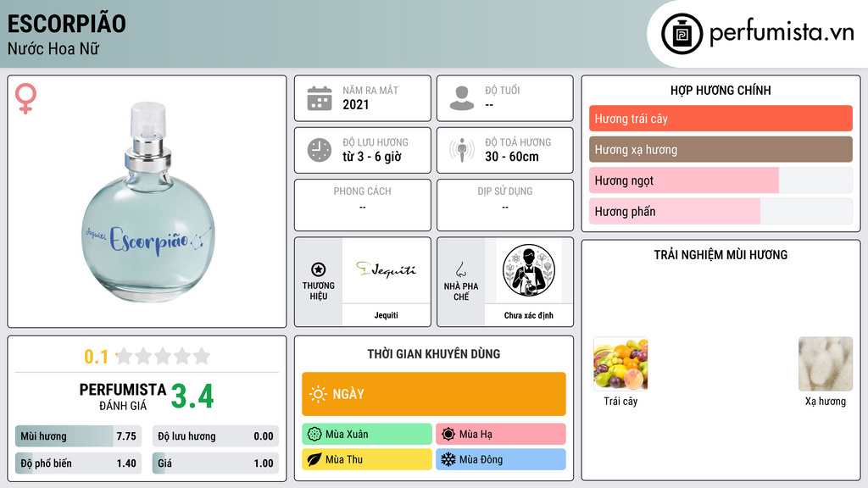868x488 pixels.
Task: Click the longevity value từ 3 - 6 giờ
Action: tap(372, 157)
